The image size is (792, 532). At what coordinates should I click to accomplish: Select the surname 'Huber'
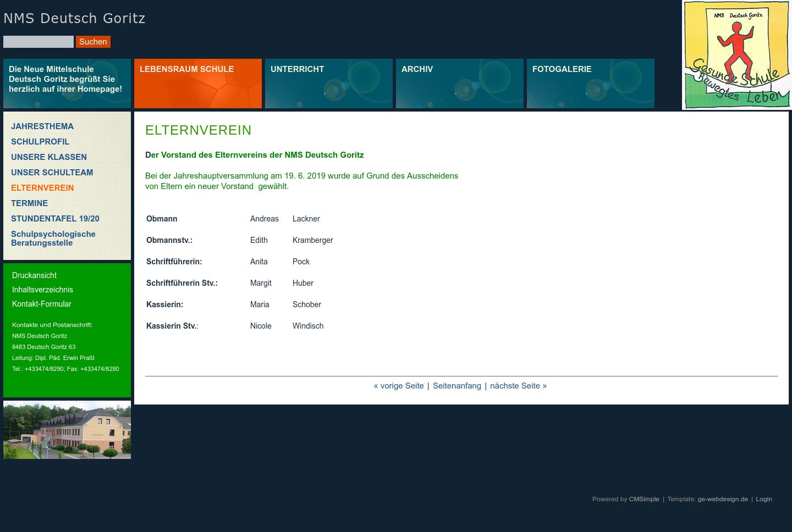point(303,283)
